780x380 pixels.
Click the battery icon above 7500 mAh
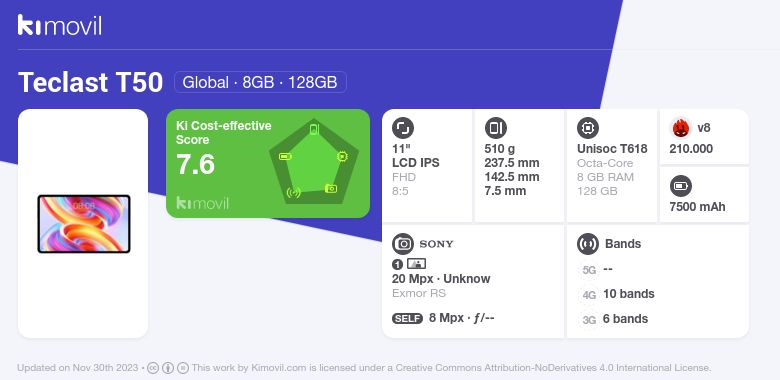click(x=680, y=187)
